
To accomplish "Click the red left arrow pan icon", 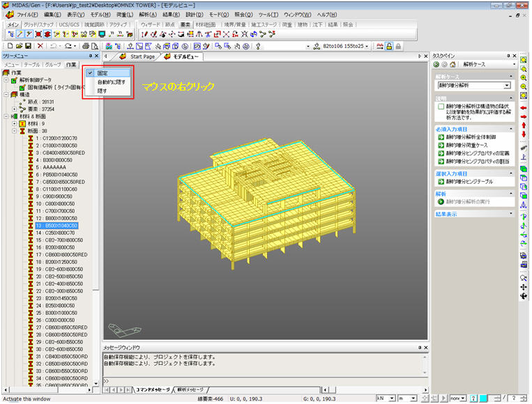I will point(524,108).
